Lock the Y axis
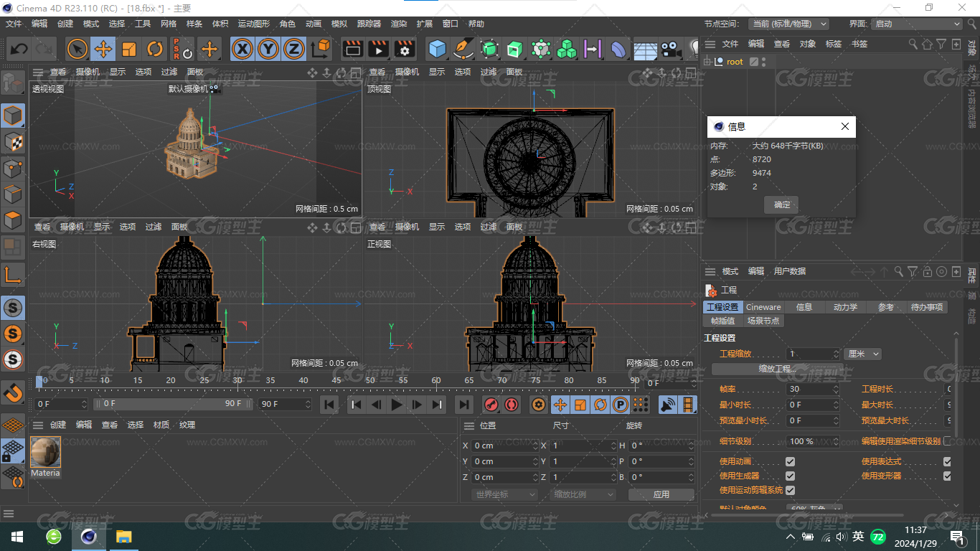Screen dimensions: 980x551 click(268, 49)
